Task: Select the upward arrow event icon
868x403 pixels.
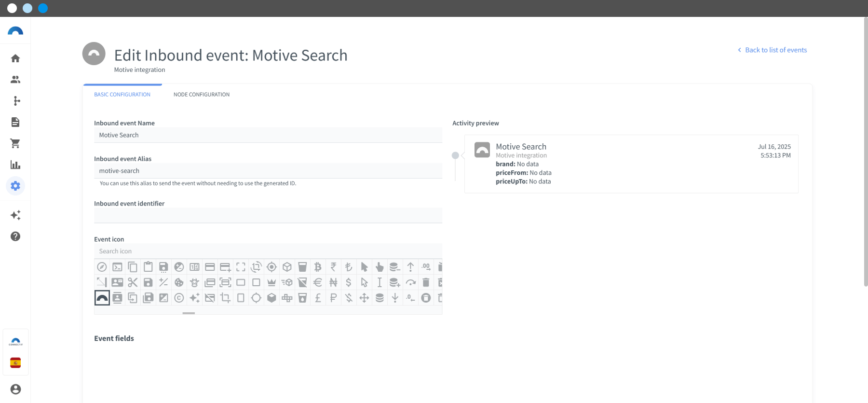Action: [x=410, y=267]
